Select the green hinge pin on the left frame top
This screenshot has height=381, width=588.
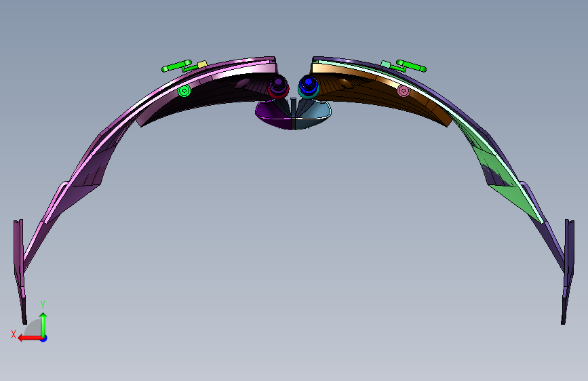pyautogui.click(x=176, y=66)
